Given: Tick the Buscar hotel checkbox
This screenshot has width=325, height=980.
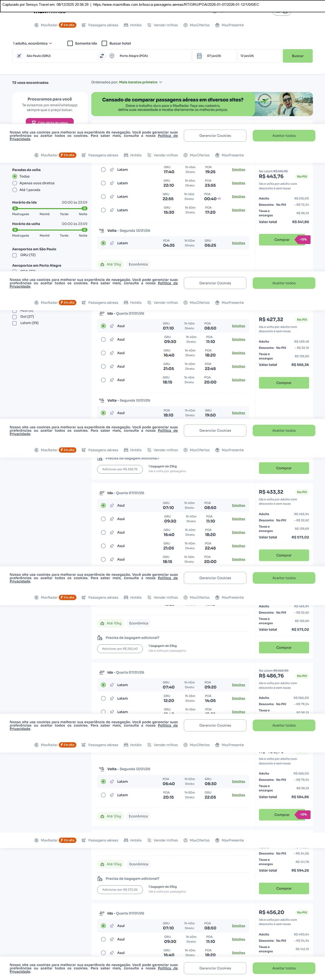Looking at the screenshot, I should tap(104, 43).
